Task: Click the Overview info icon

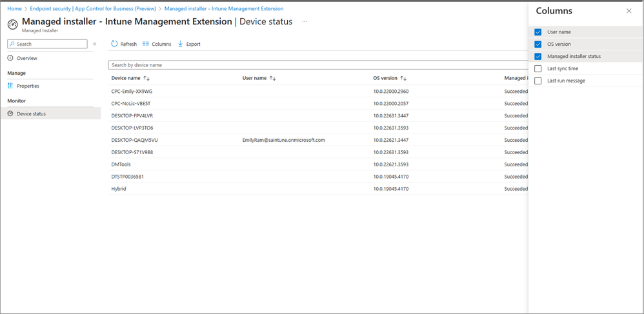Action: click(10, 58)
